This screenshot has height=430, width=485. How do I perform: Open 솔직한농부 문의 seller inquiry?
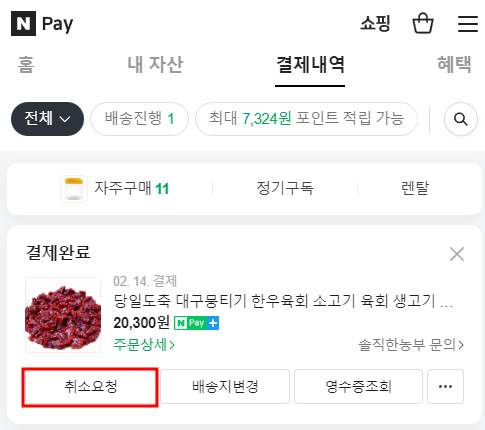point(411,345)
